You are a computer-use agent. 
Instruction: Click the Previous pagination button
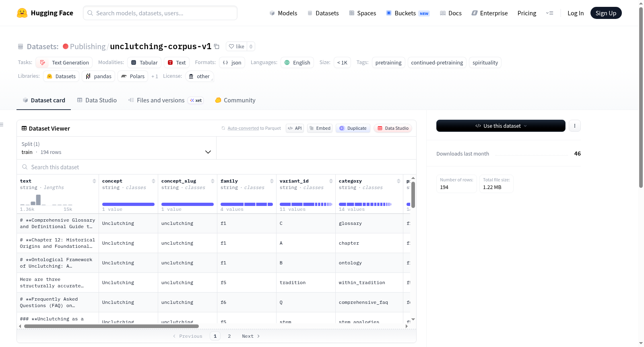pyautogui.click(x=188, y=336)
